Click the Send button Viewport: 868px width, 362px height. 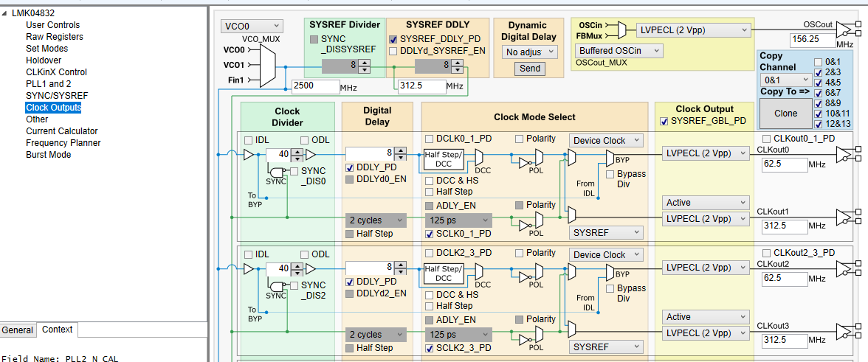(530, 69)
